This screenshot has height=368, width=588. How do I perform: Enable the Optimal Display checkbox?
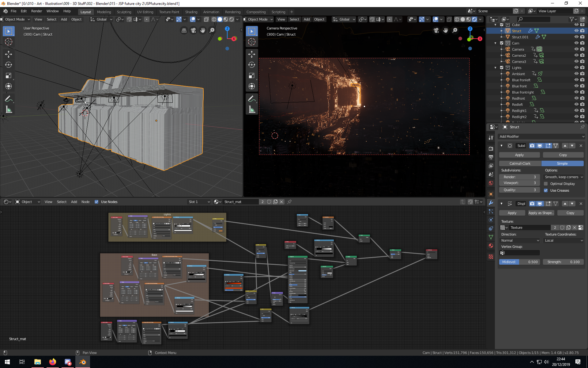coord(546,184)
